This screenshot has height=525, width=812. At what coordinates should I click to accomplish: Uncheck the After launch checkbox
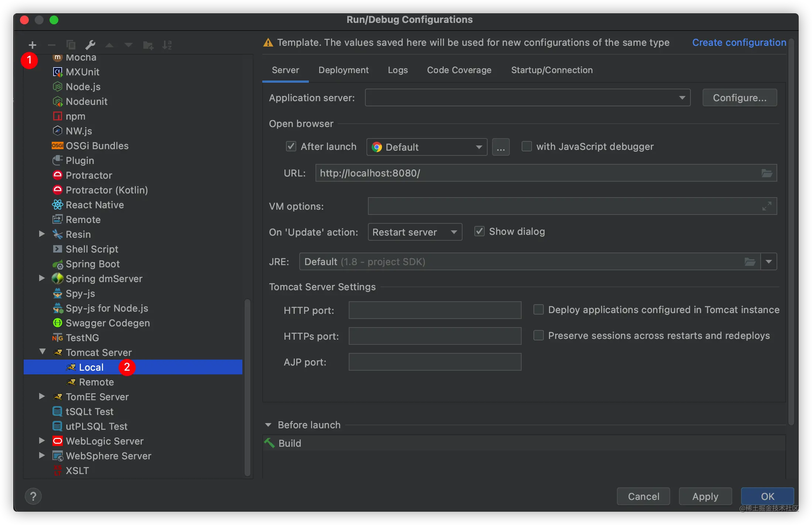291,147
